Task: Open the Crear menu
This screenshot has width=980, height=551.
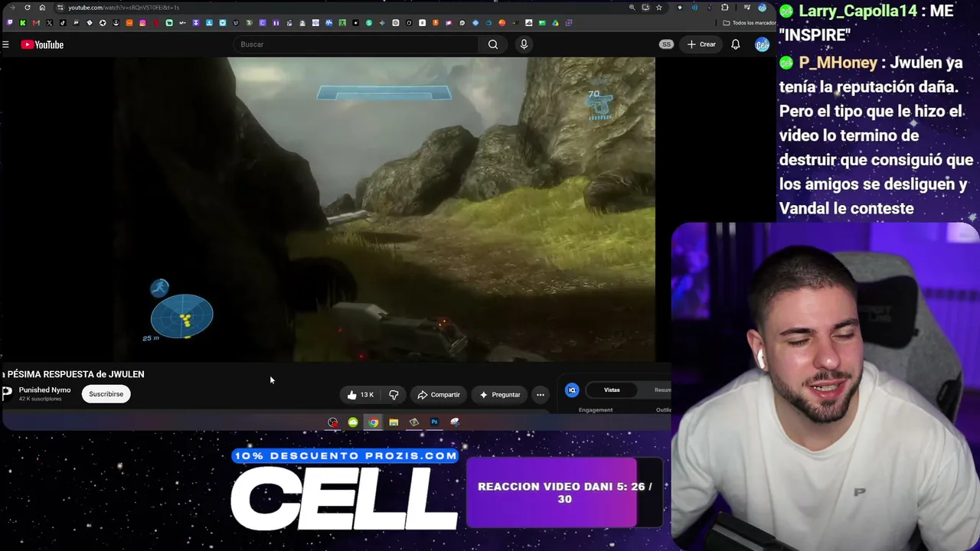Action: (x=701, y=44)
